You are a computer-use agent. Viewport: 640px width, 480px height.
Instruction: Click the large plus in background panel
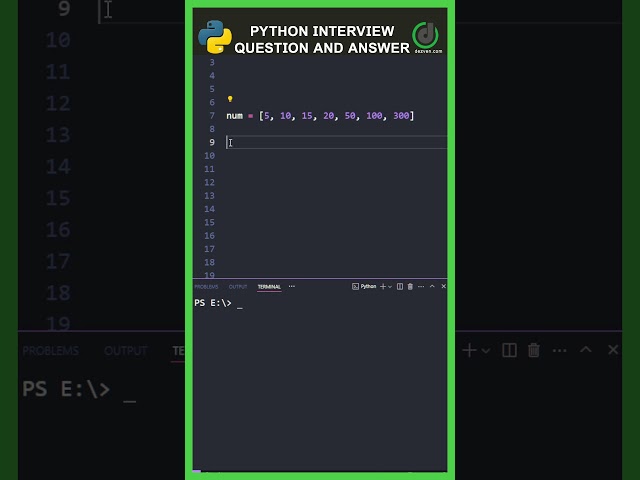pyautogui.click(x=469, y=350)
